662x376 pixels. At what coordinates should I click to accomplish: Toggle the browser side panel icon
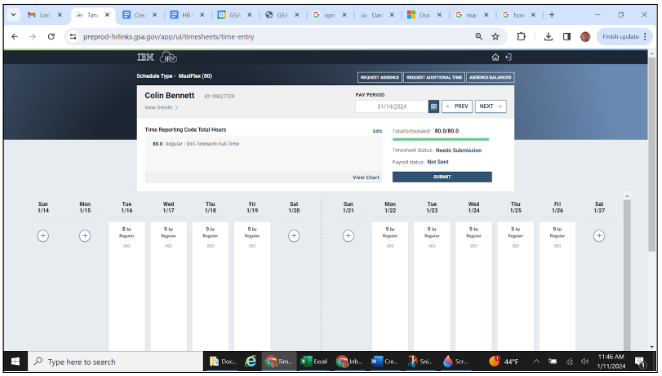567,37
